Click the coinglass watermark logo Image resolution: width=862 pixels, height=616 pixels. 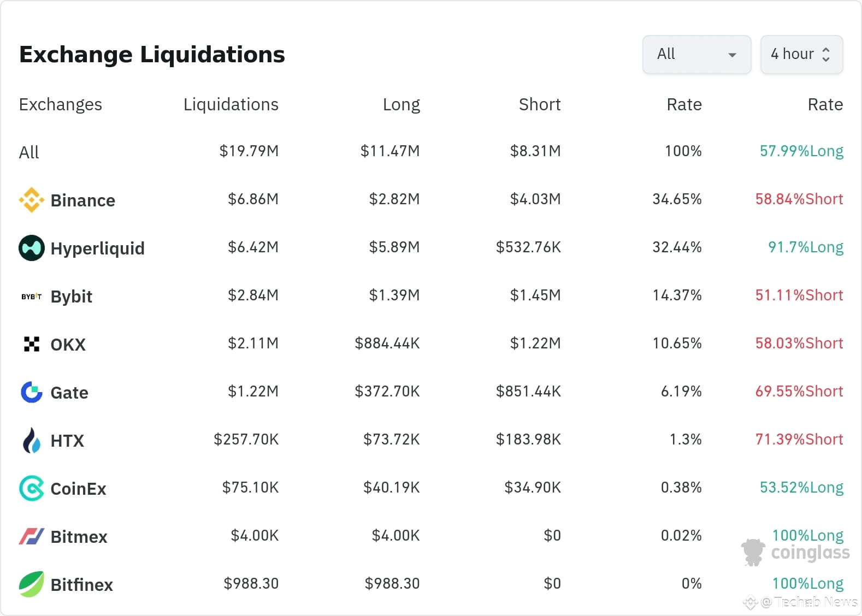796,552
